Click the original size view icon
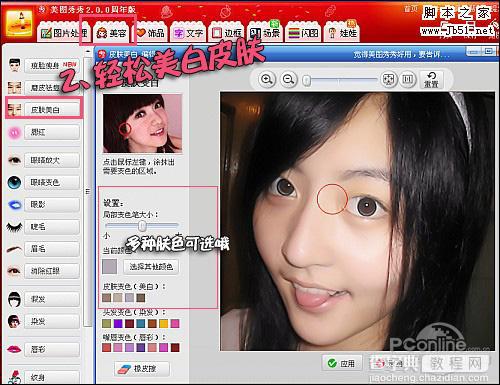500x385 pixels. coord(407,80)
